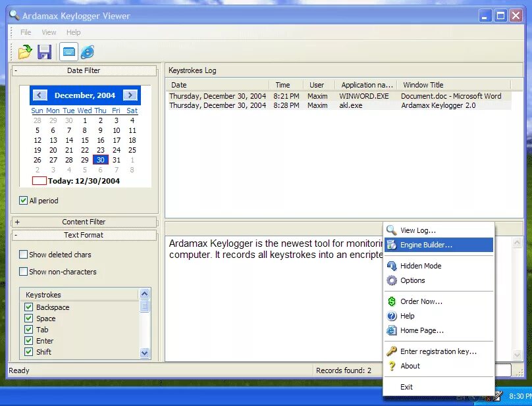
Task: Click the magnifier icon beside View Log
Action: 392,230
